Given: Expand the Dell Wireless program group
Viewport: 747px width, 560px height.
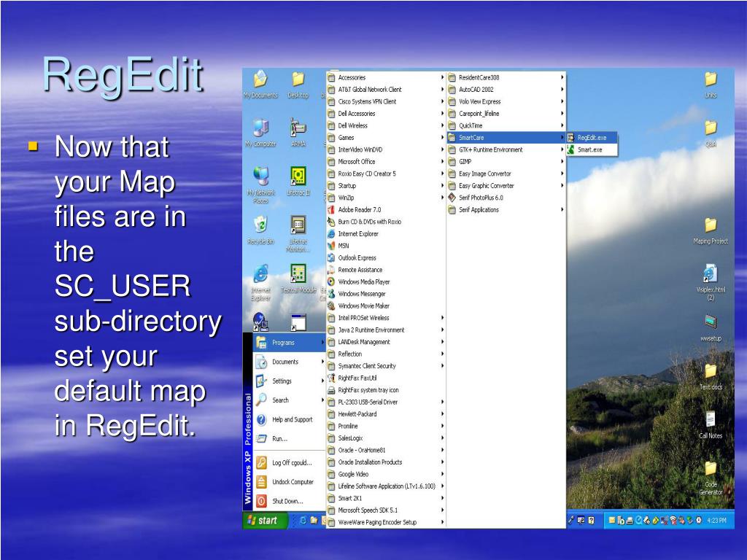Looking at the screenshot, I should point(386,125).
